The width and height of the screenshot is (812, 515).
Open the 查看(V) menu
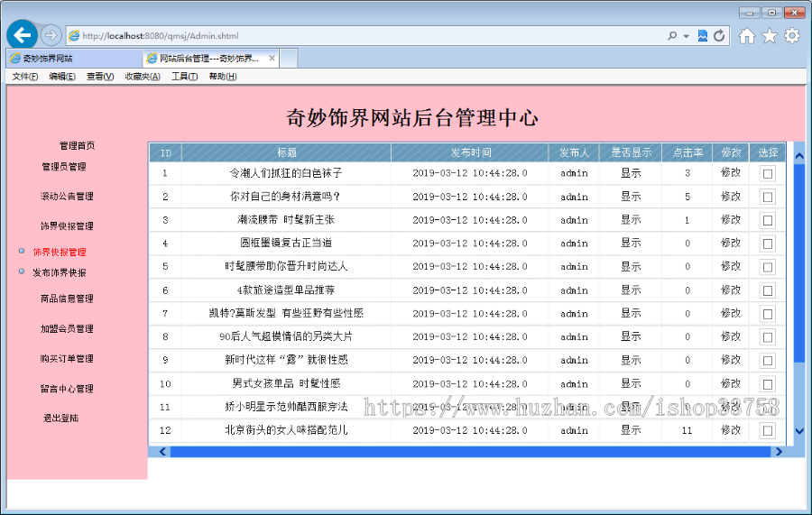point(100,77)
